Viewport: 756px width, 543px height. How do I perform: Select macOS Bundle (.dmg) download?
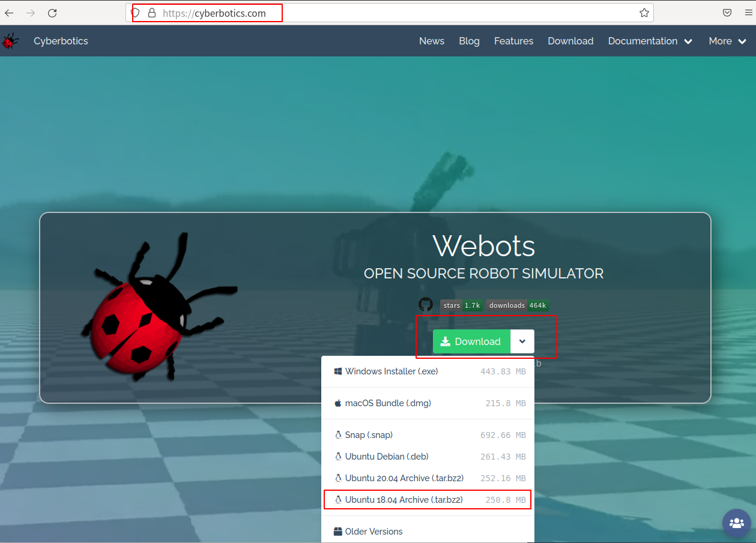[x=428, y=403]
